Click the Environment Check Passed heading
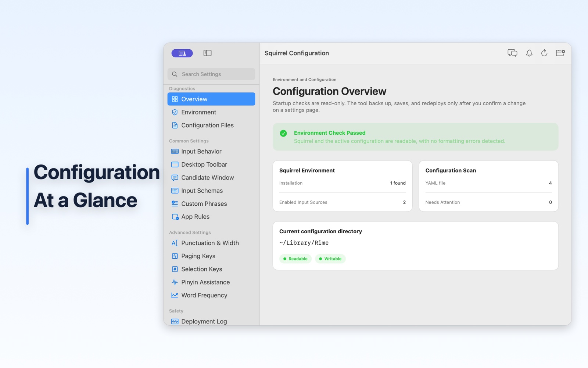 pos(330,133)
